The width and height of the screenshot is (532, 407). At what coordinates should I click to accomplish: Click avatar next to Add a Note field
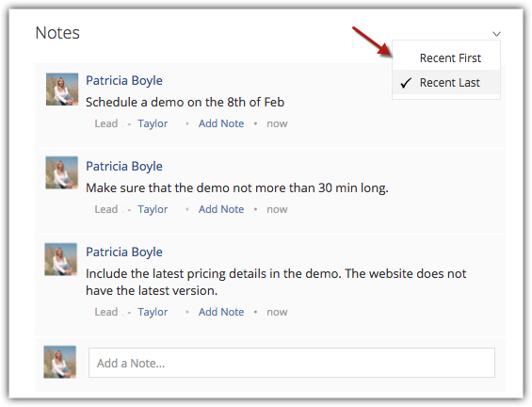click(60, 362)
